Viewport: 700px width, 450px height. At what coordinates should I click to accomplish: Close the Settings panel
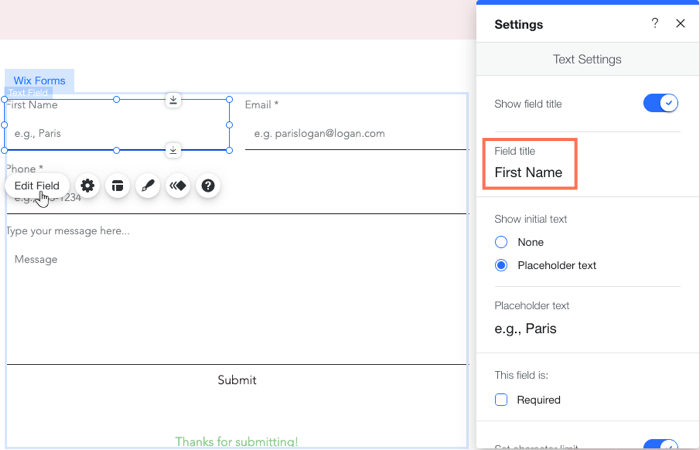[680, 23]
